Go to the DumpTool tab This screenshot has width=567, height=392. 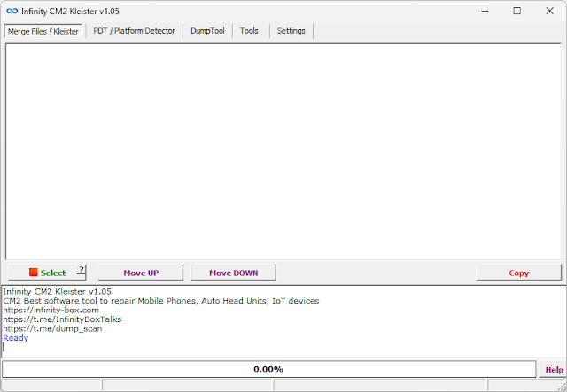point(207,31)
